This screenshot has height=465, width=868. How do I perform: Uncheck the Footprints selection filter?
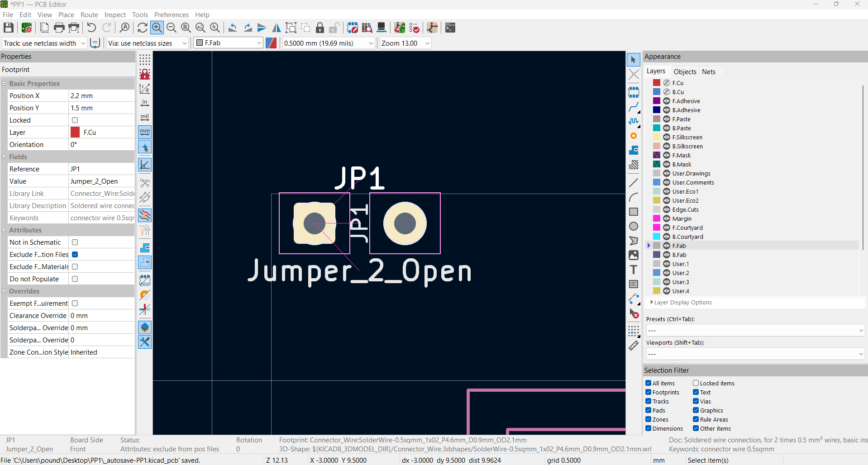tap(649, 392)
